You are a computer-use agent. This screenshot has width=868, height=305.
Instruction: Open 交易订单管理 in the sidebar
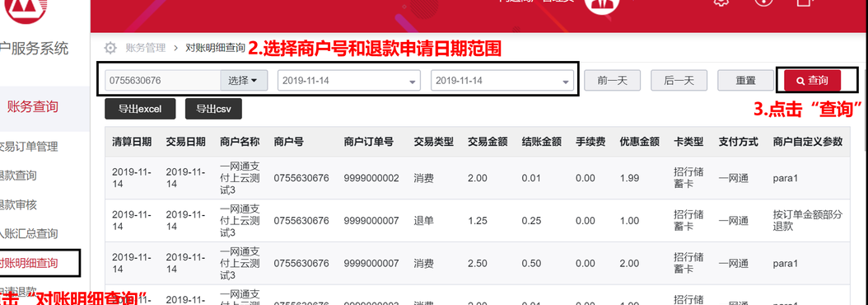coord(29,147)
